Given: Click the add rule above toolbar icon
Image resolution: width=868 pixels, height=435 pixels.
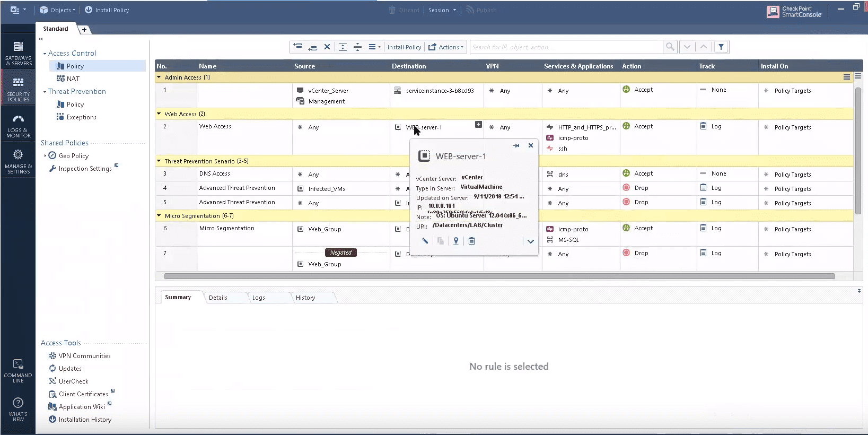Looking at the screenshot, I should click(298, 47).
